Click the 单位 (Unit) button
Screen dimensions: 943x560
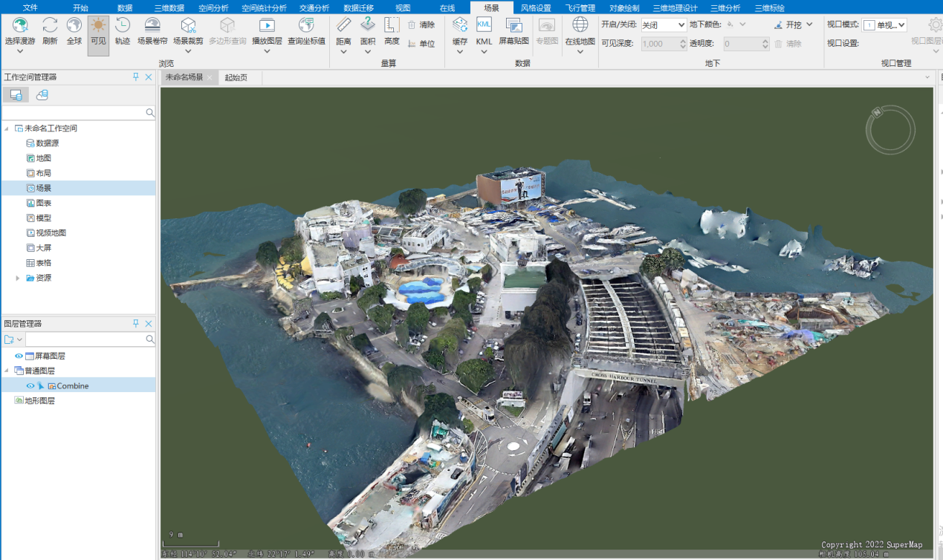421,44
